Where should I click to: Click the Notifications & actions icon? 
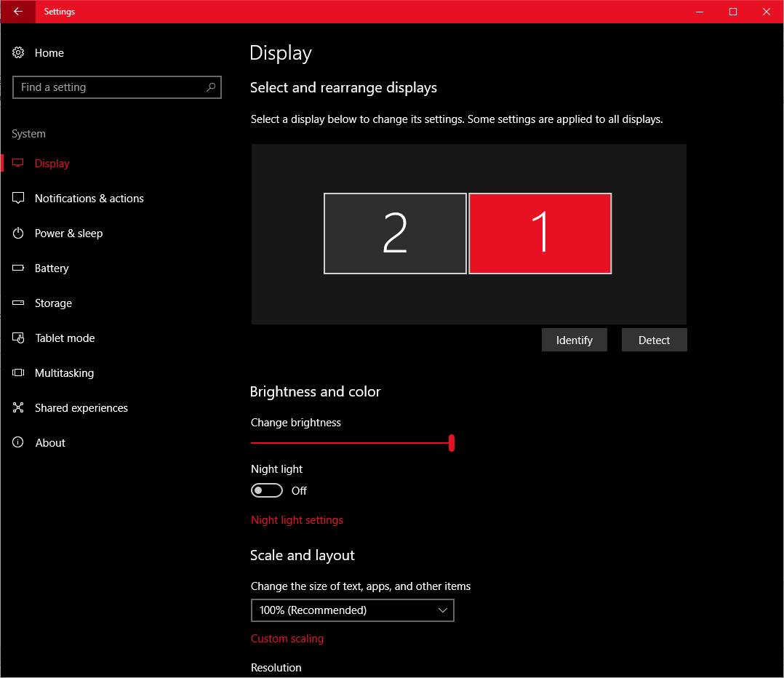19,199
